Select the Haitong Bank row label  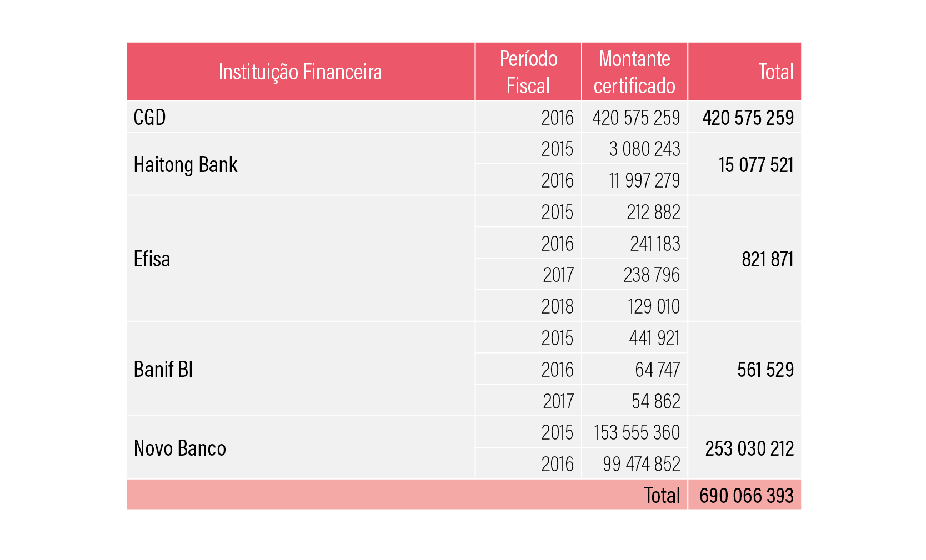pos(186,165)
